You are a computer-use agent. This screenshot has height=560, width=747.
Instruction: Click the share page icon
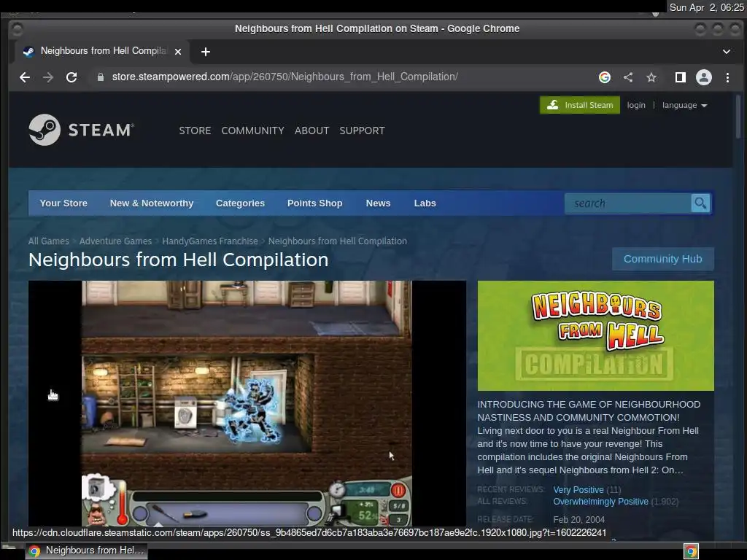[628, 77]
